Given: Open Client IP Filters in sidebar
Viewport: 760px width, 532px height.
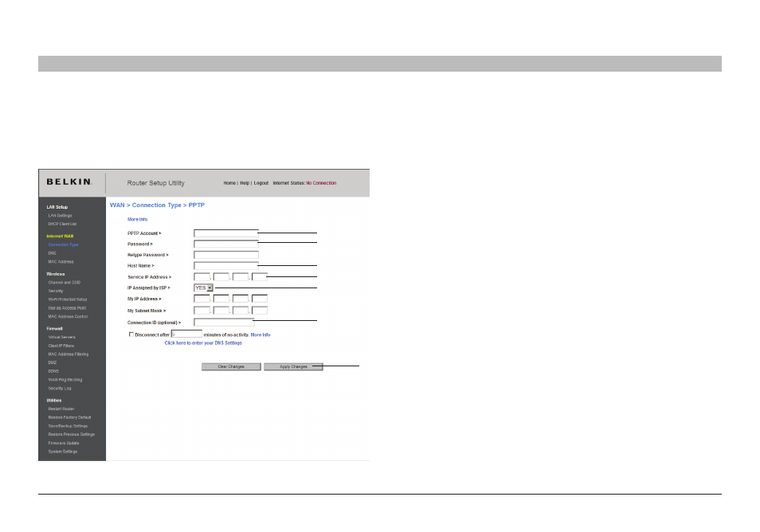Looking at the screenshot, I should point(61,346).
